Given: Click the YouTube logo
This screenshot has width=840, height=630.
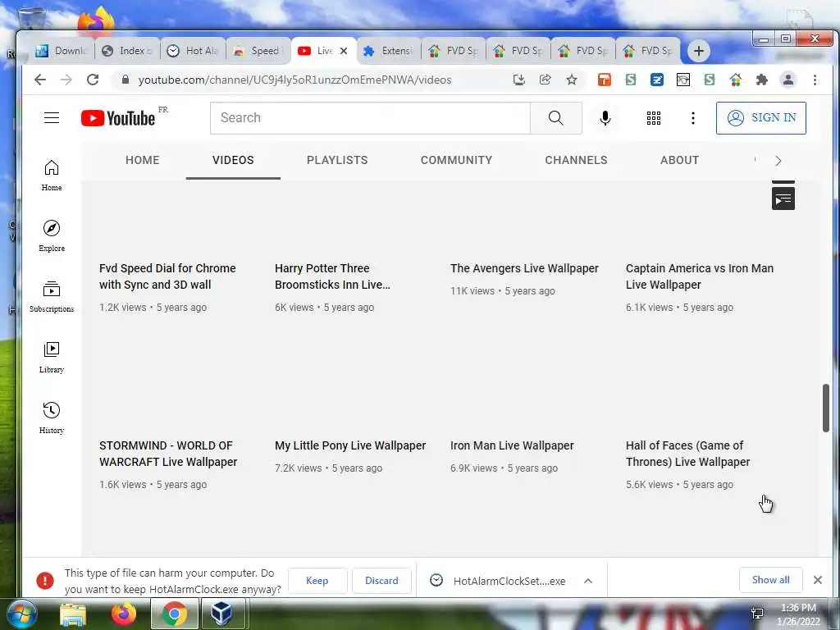Looking at the screenshot, I should (x=118, y=118).
